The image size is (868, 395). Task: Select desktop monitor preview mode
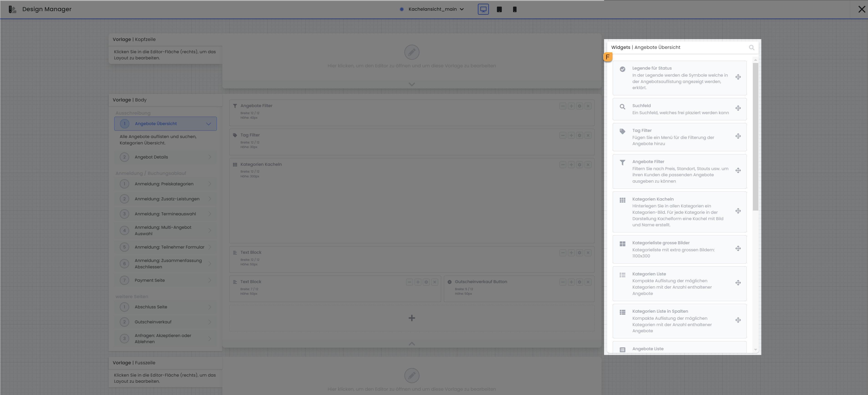click(483, 9)
